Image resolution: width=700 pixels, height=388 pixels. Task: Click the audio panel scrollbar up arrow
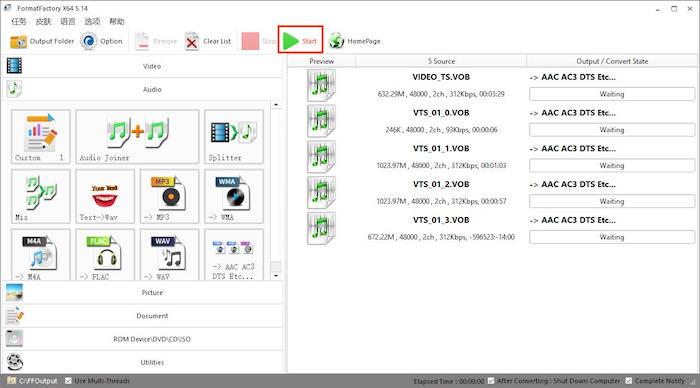coord(276,105)
